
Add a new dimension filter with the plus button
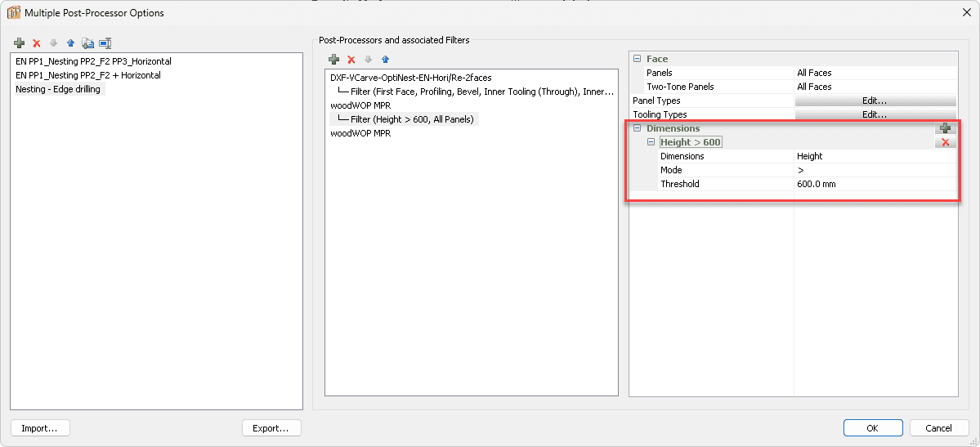945,128
